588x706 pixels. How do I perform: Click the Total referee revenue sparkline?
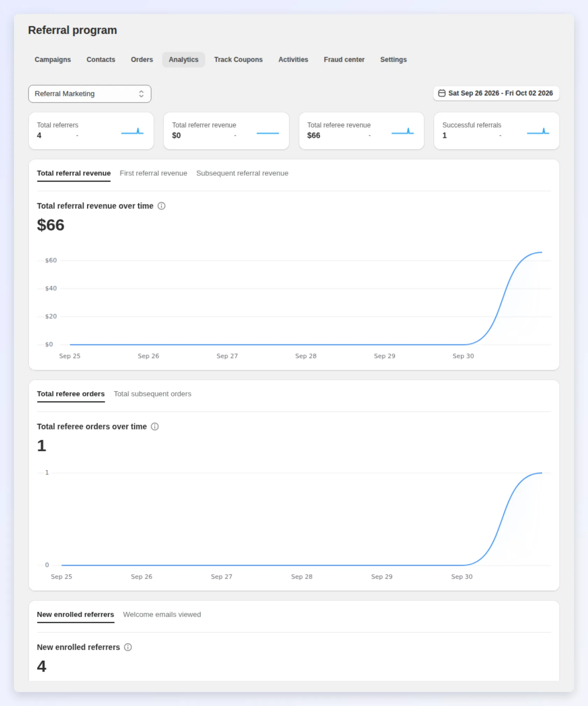pyautogui.click(x=402, y=131)
